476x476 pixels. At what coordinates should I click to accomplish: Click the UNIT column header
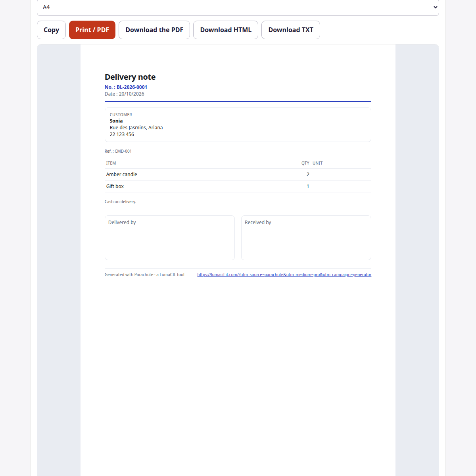[x=317, y=163]
